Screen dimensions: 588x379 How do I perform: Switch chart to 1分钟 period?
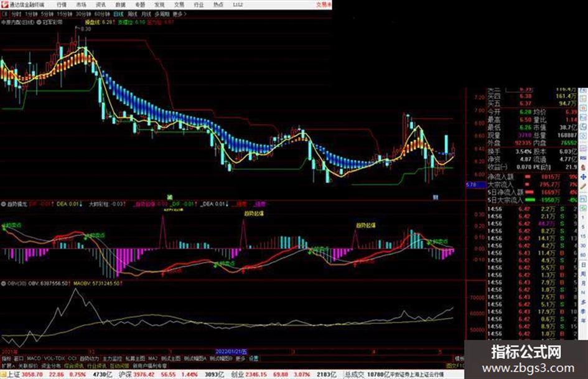pos(31,14)
